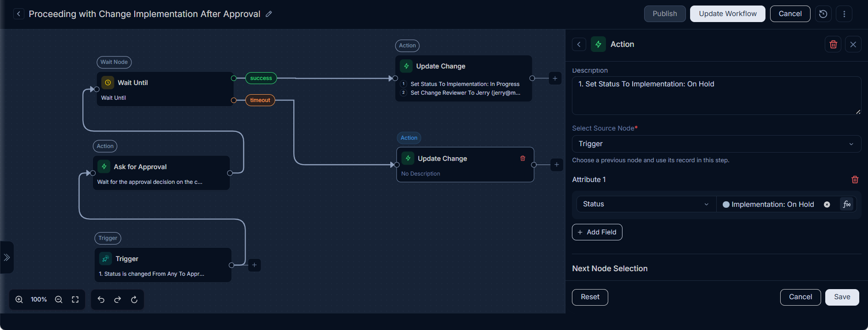Open version history clock icon
Viewport: 868px width, 330px height.
[x=823, y=14]
